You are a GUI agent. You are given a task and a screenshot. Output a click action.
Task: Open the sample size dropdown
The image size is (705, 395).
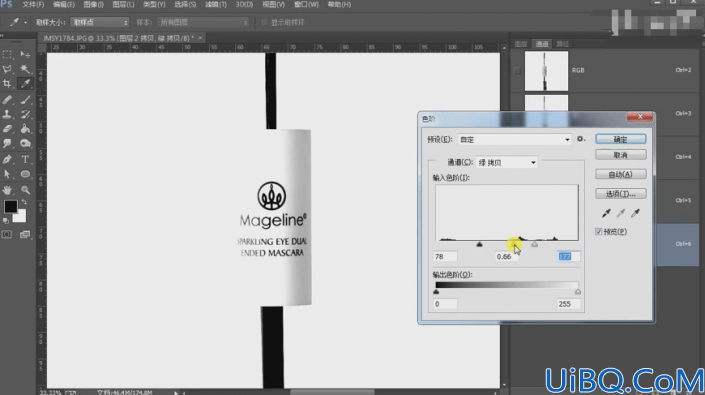[x=100, y=22]
